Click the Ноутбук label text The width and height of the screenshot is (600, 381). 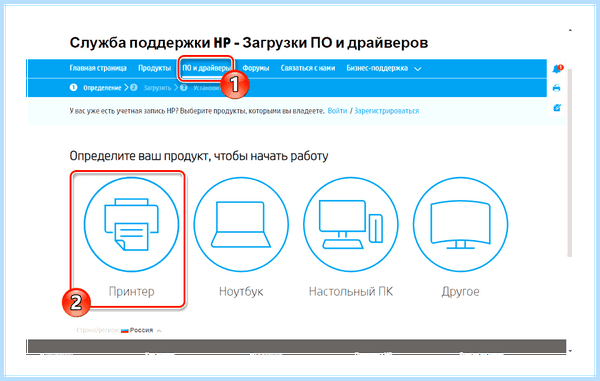point(241,291)
